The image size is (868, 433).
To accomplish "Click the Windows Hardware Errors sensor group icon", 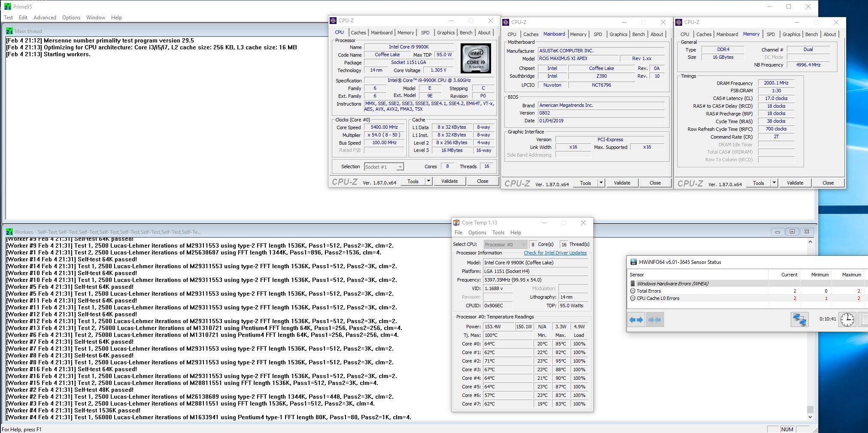I will pos(632,284).
